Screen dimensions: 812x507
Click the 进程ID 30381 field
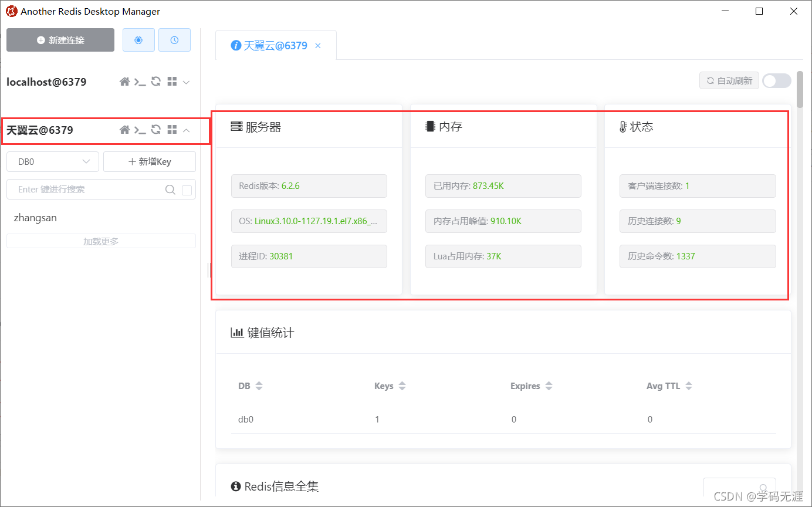click(309, 256)
